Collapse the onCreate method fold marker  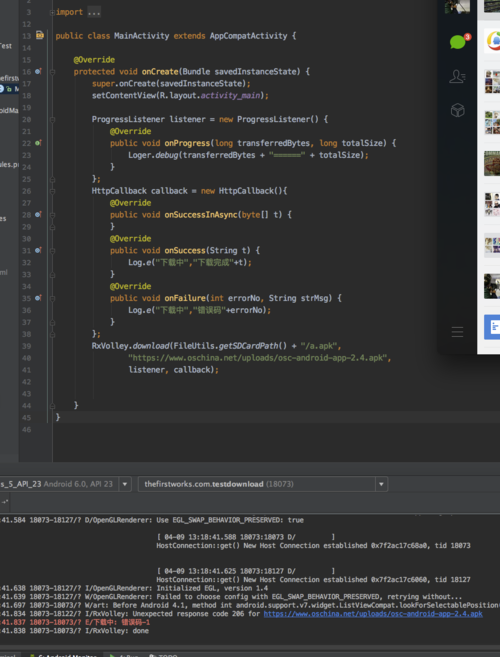52,72
